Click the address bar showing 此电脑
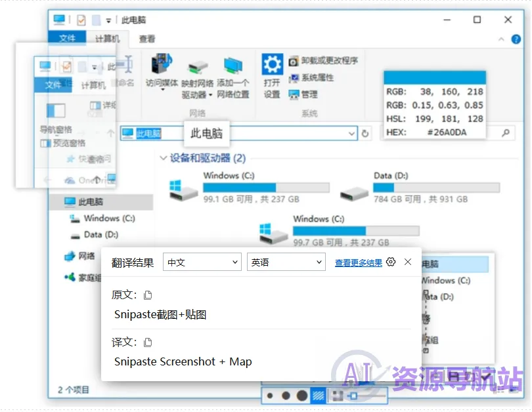Image resolution: width=532 pixels, height=412 pixels. tap(239, 133)
